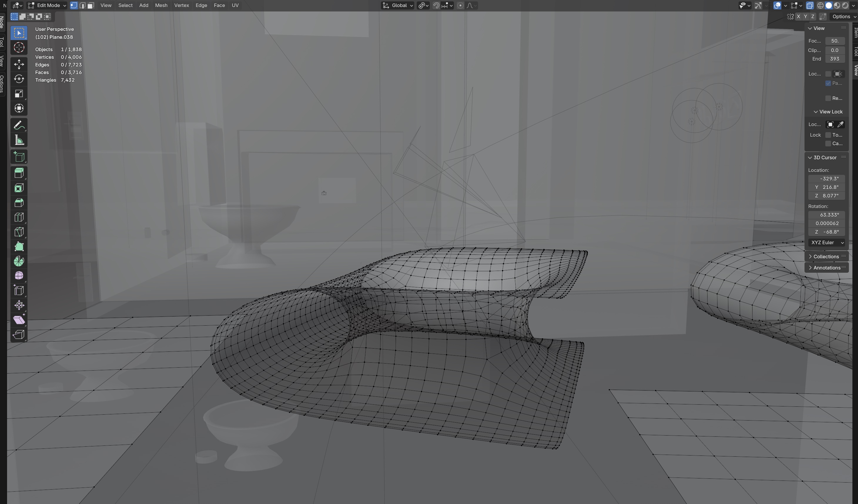Choose the Edge Slide tool
858x504 pixels.
click(x=19, y=290)
